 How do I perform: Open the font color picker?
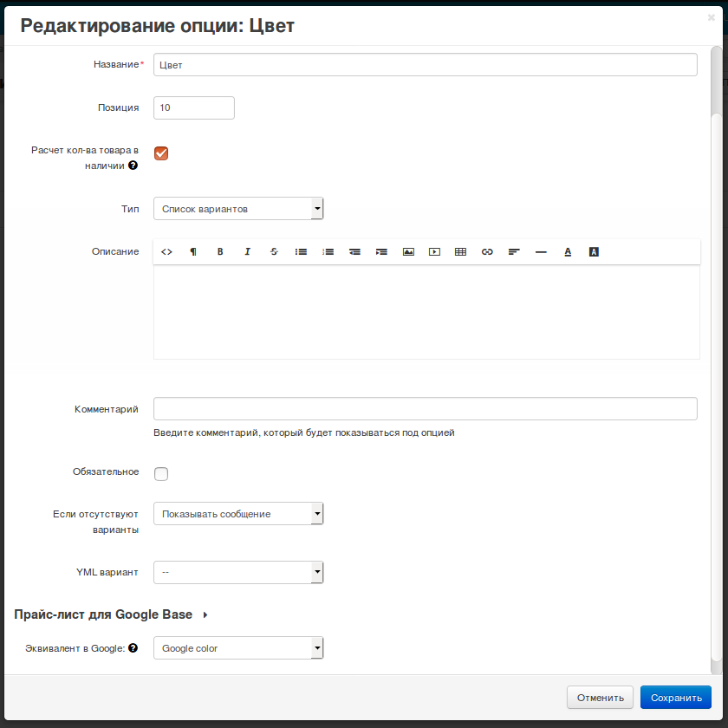click(568, 251)
